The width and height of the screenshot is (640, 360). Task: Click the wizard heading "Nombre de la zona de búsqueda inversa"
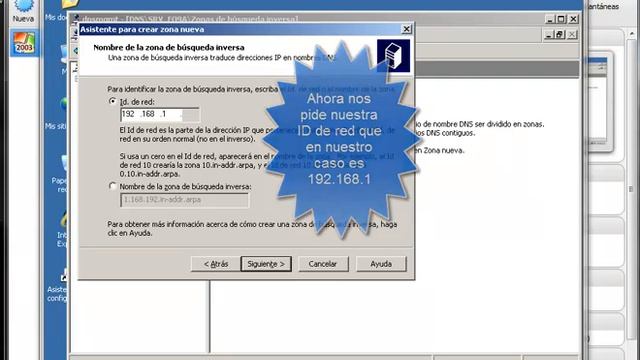(169, 47)
